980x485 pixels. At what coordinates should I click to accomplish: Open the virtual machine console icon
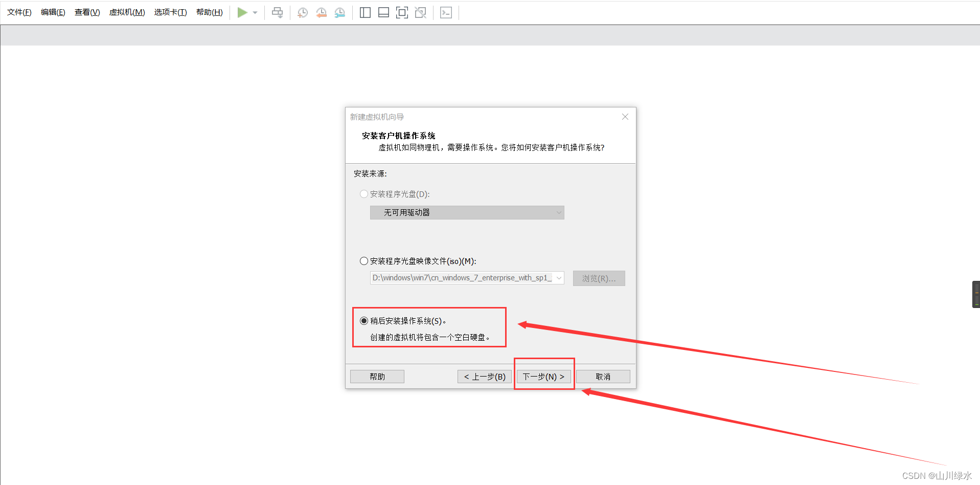(x=446, y=12)
